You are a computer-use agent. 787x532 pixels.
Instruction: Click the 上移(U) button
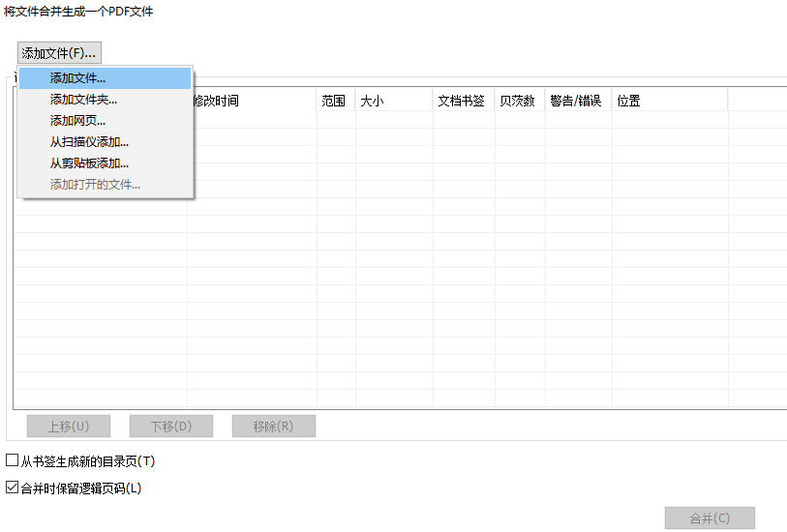69,427
